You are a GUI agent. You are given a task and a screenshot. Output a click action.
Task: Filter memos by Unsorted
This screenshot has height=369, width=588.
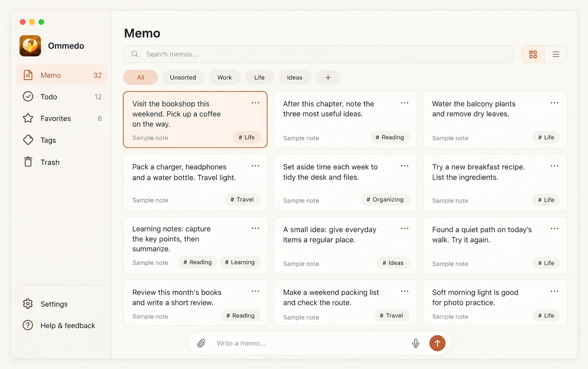(183, 77)
